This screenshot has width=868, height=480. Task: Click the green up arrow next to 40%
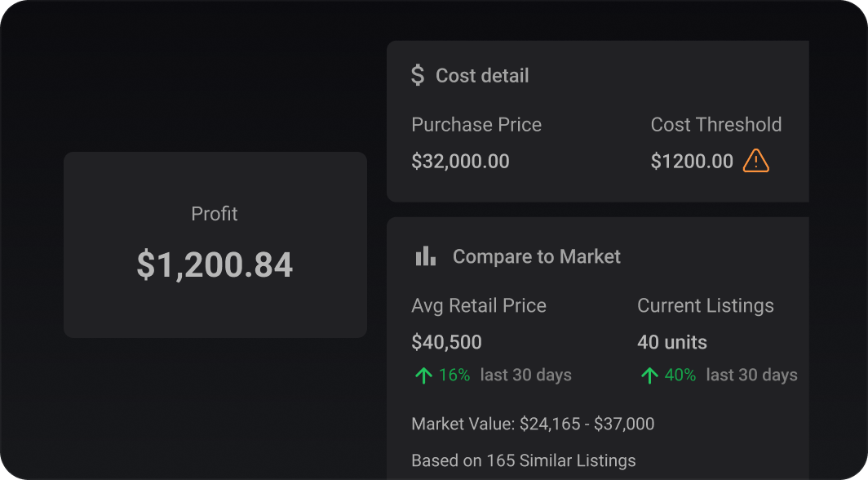coord(649,376)
